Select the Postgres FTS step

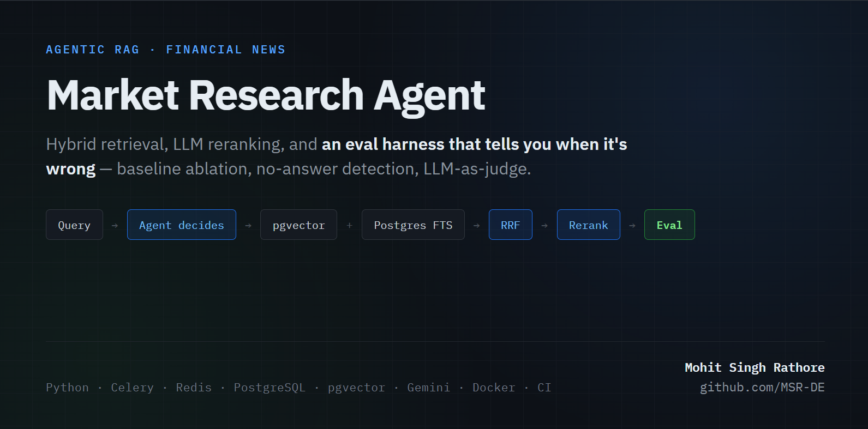point(413,225)
